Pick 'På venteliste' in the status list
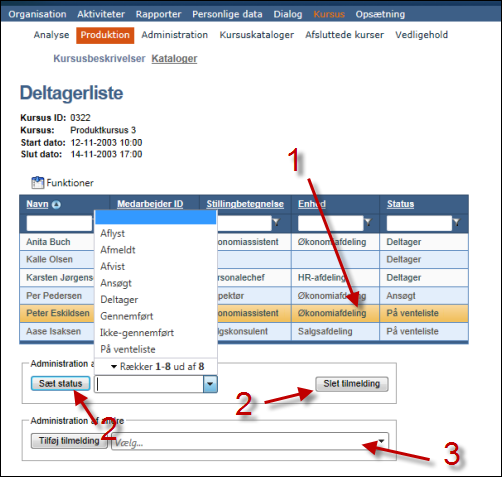 coord(128,349)
